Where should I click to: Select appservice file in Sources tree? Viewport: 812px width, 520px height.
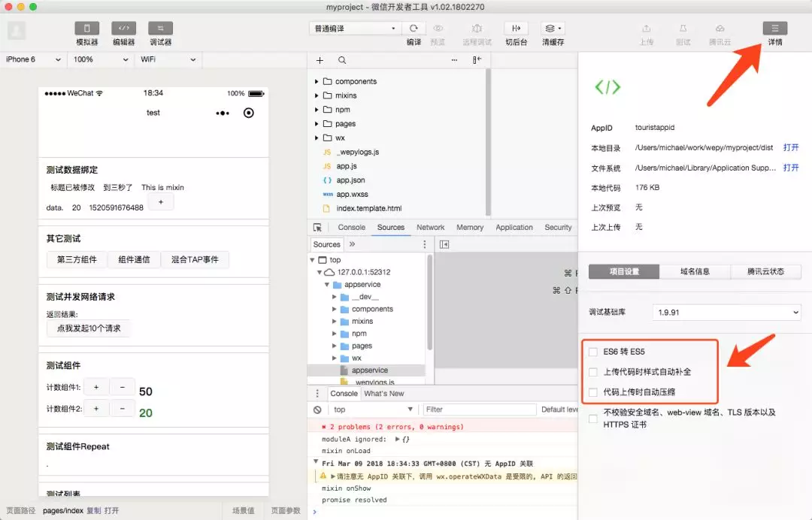tap(369, 370)
